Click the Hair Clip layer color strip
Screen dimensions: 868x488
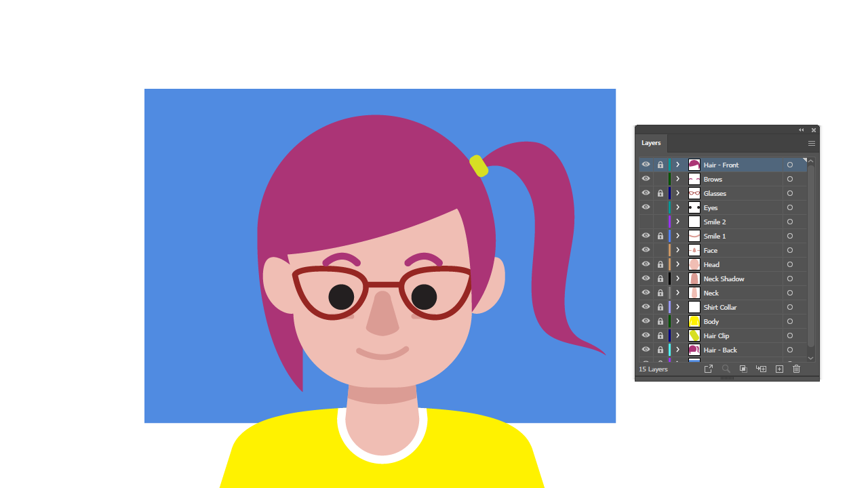tap(670, 335)
